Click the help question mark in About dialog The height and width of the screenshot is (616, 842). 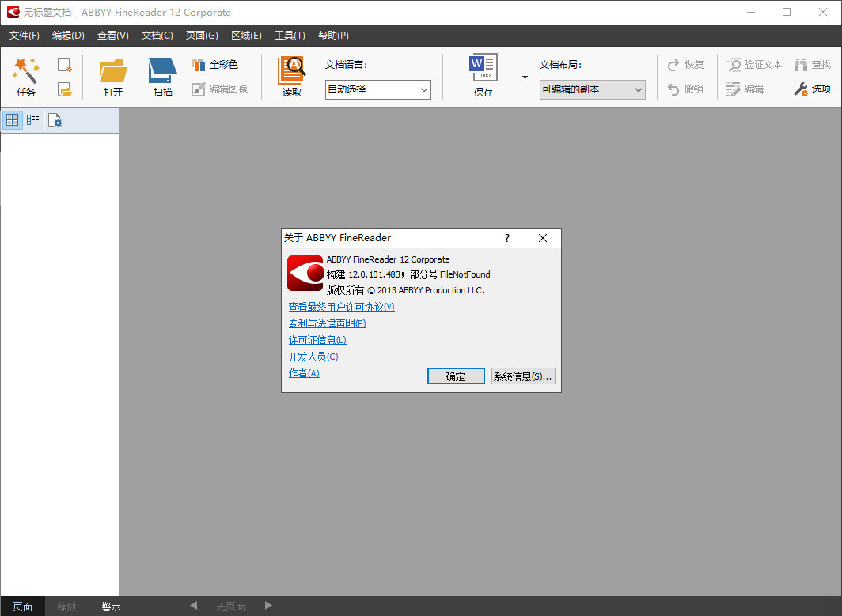pyautogui.click(x=507, y=238)
